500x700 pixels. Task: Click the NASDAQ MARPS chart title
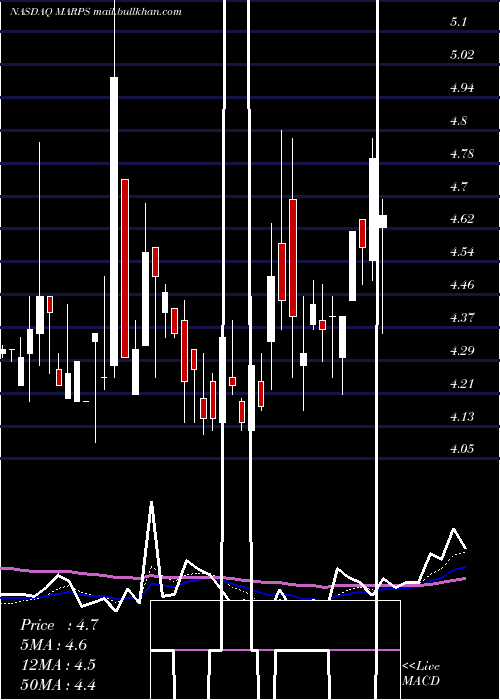[49, 12]
